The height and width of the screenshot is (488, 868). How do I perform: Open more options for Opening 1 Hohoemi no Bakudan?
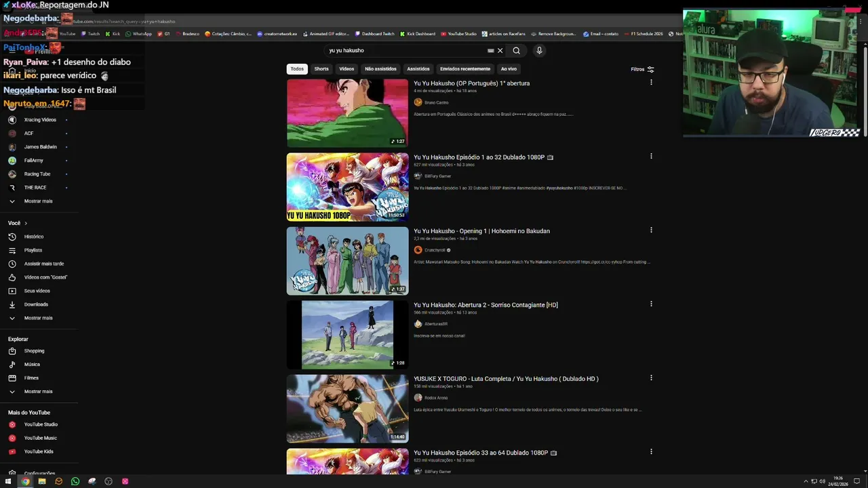(651, 230)
